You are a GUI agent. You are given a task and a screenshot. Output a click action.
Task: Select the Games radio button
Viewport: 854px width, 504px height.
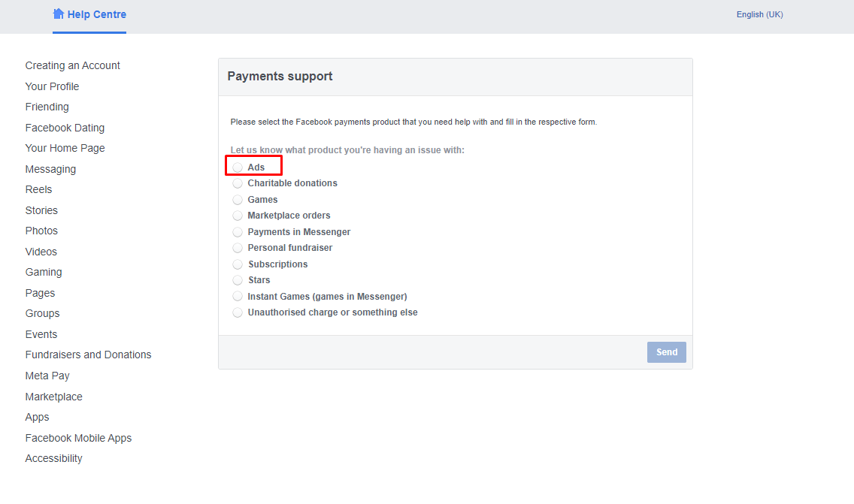pos(238,200)
